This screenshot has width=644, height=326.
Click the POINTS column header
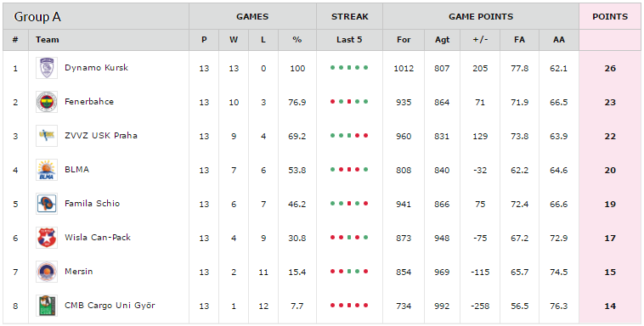pyautogui.click(x=610, y=17)
